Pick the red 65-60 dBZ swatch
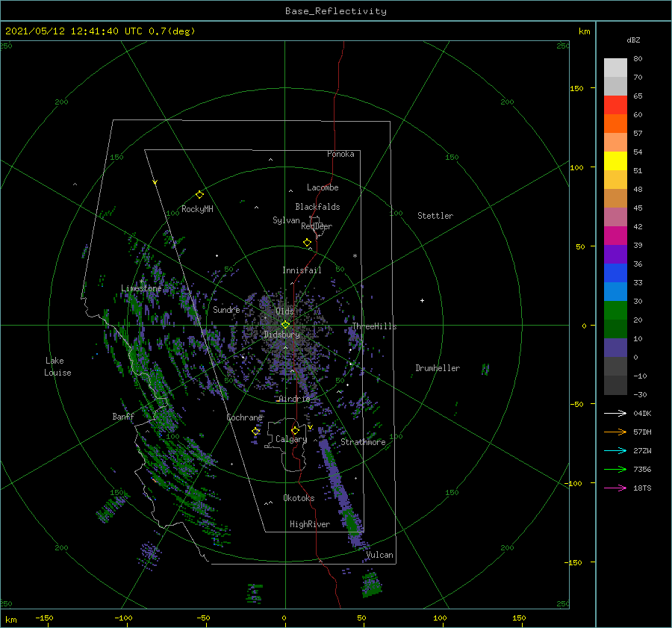The image size is (672, 628). [615, 105]
